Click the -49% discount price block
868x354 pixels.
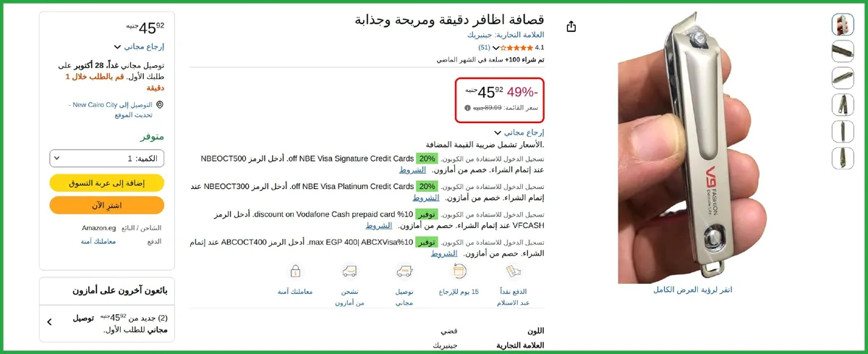500,100
